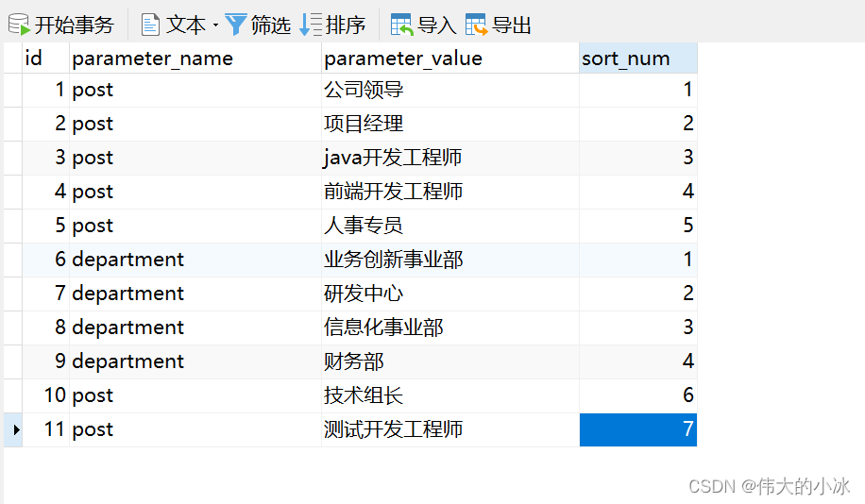Click sort_num value 6 in 技术组长 row

coord(638,395)
